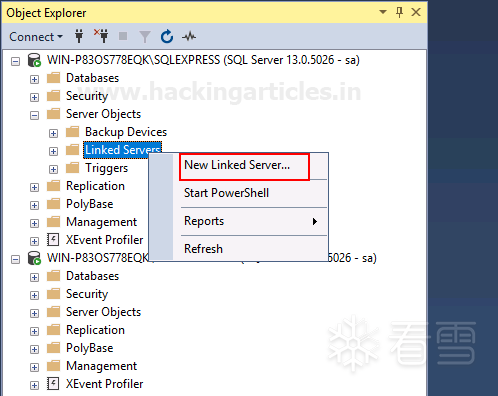
Task: Click the first server's XEvent Profiler icon
Action: click(53, 240)
